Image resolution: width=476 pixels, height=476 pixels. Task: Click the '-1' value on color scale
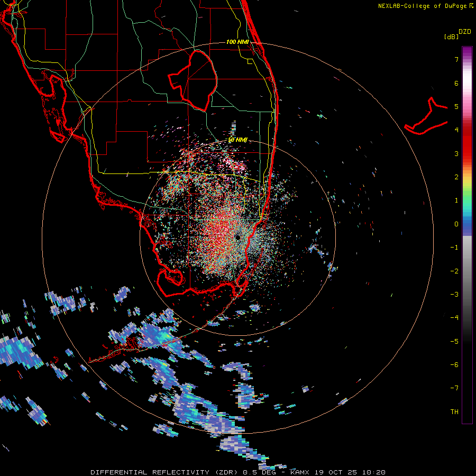(454, 248)
